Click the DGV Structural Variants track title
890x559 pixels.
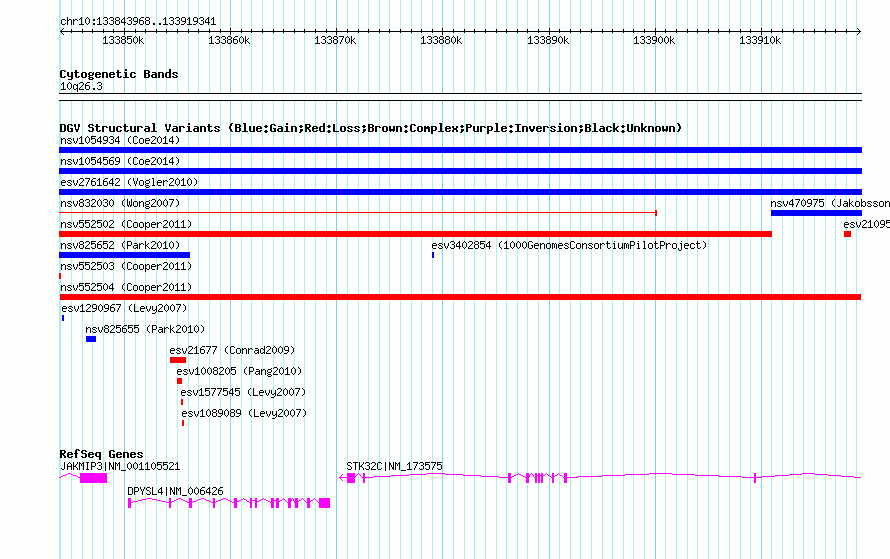tap(370, 128)
